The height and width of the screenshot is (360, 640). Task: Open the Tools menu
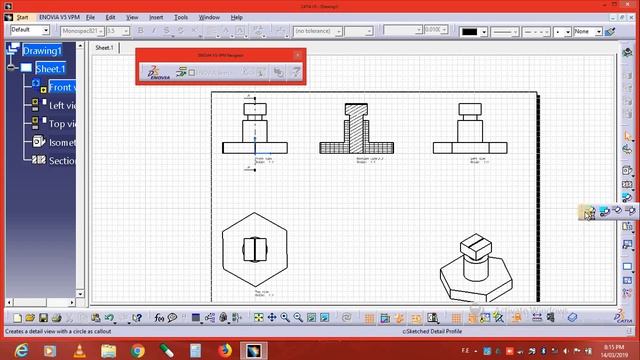(181, 17)
